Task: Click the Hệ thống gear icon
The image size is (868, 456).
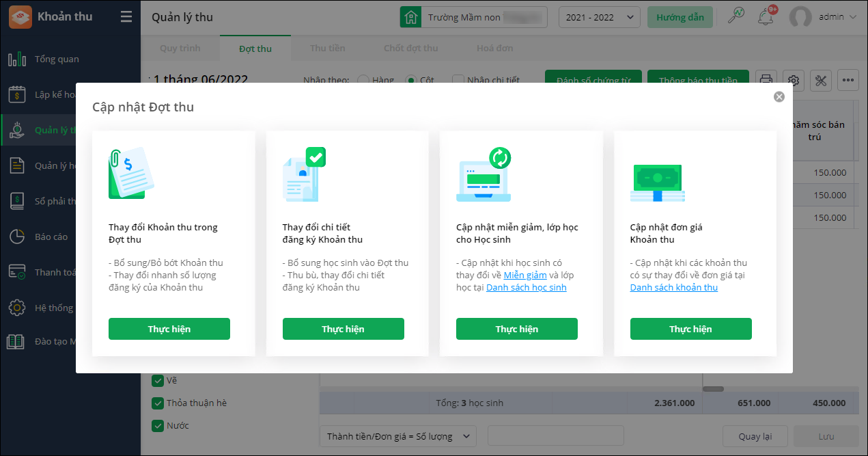Action: coord(17,308)
